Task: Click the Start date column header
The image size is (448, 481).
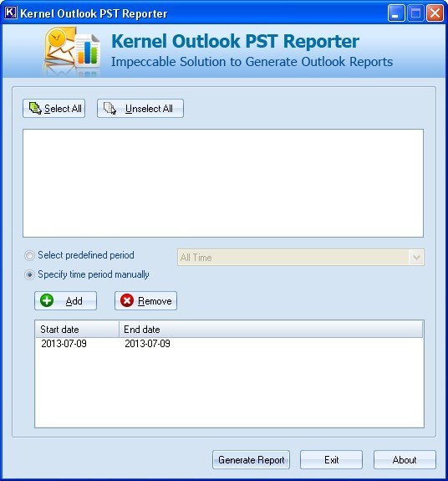Action: pos(77,329)
